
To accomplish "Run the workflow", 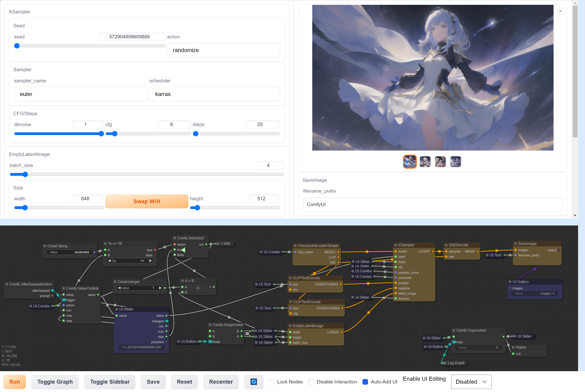I will point(15,382).
